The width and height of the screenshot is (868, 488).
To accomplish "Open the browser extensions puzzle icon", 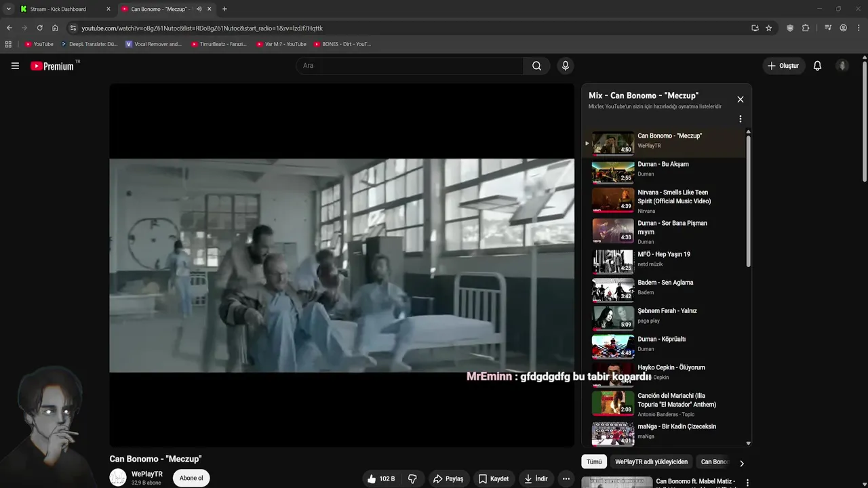I will tap(806, 28).
